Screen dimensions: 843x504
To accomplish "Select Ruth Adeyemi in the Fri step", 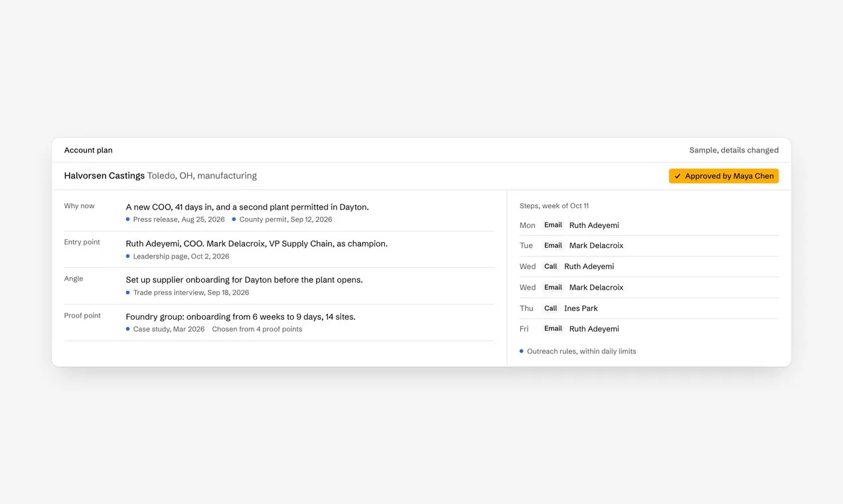I will point(594,329).
